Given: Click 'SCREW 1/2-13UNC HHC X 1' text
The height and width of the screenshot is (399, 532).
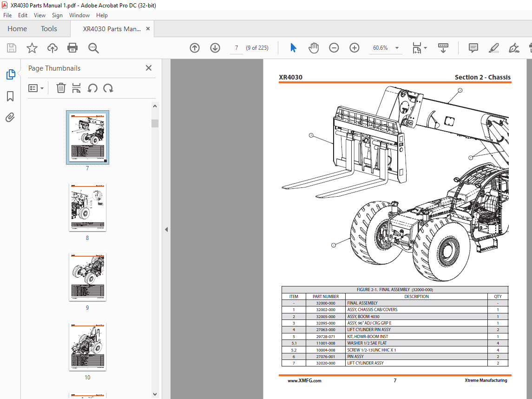Looking at the screenshot, I should [372, 350].
